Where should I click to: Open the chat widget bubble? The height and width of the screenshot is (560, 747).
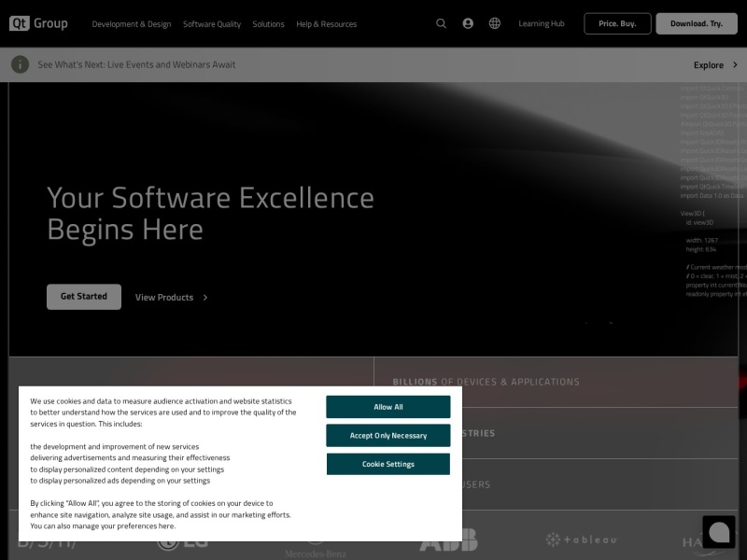tap(719, 532)
